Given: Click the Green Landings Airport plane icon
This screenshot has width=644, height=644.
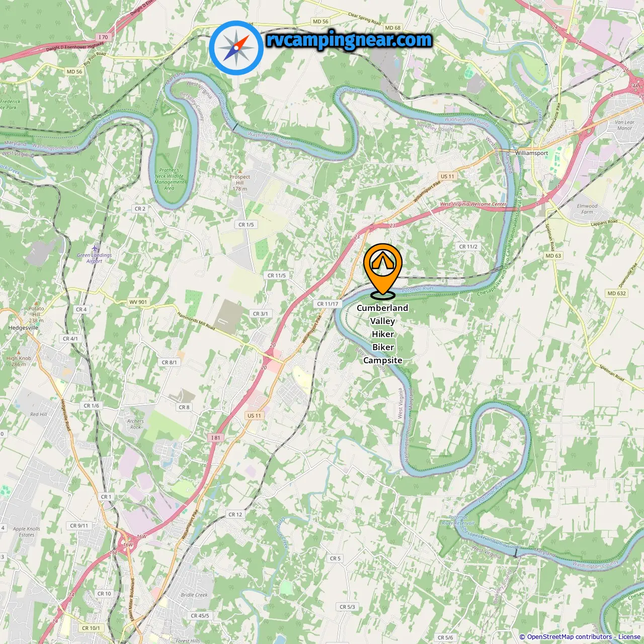Looking at the screenshot, I should (95, 249).
